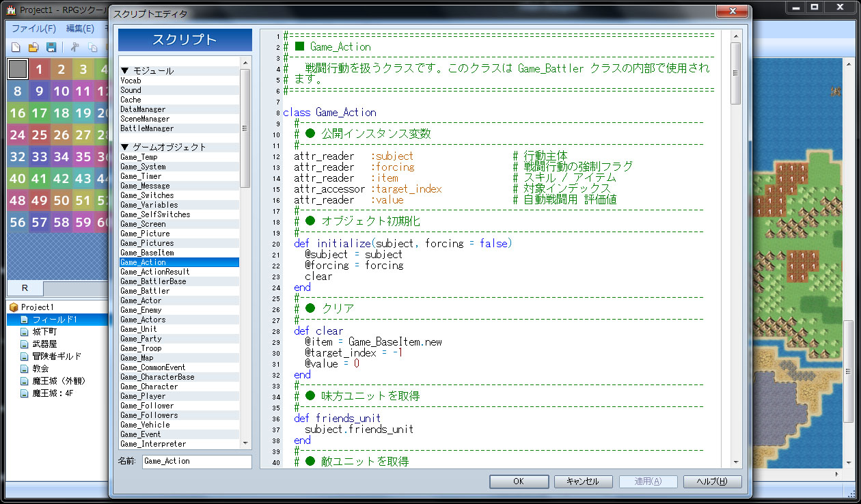Open the ファイル(F) menu
The image size is (861, 504).
click(x=33, y=29)
